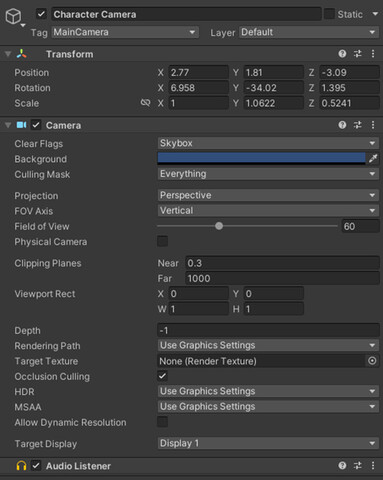Screen dimensions: 383x480
Task: Open the Tag MainCamera dropdown
Action: pyautogui.click(x=125, y=32)
